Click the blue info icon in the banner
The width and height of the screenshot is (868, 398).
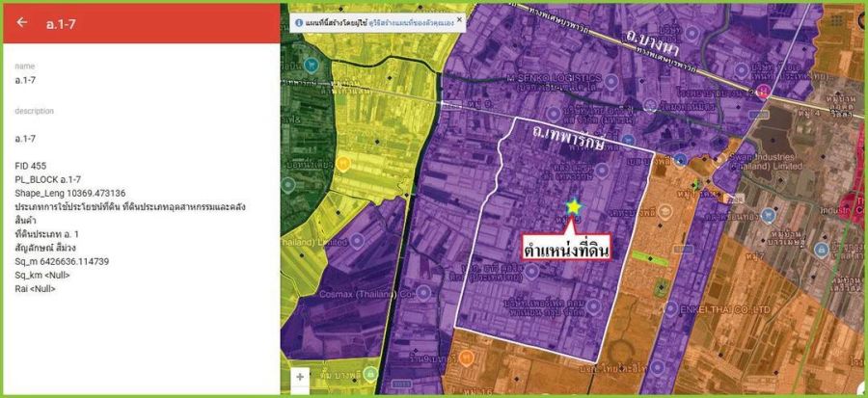[299, 23]
